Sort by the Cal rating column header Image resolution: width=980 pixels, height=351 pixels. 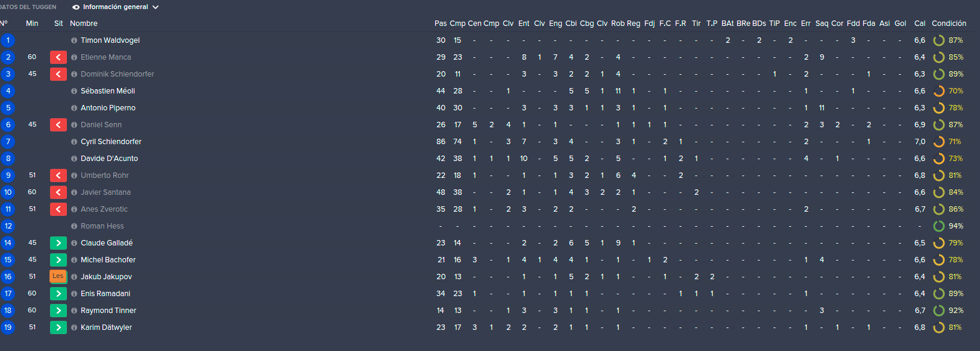pyautogui.click(x=920, y=24)
